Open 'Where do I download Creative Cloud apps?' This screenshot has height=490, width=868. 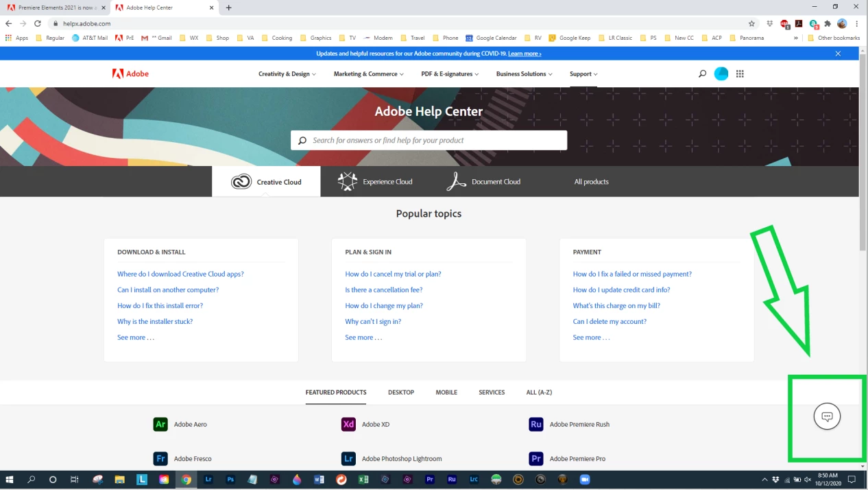(x=180, y=274)
